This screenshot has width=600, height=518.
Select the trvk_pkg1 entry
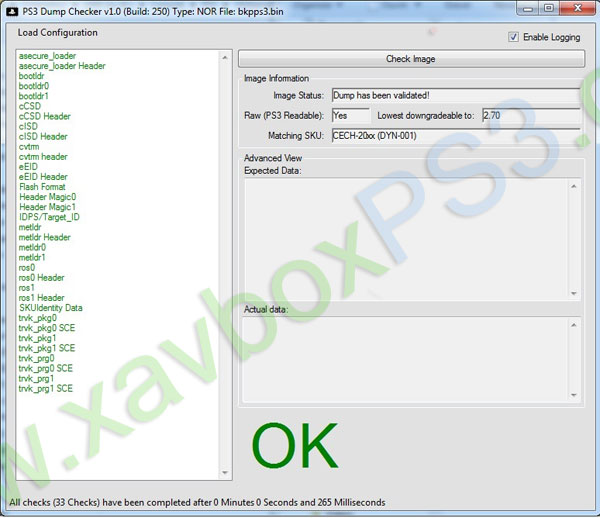click(37, 338)
